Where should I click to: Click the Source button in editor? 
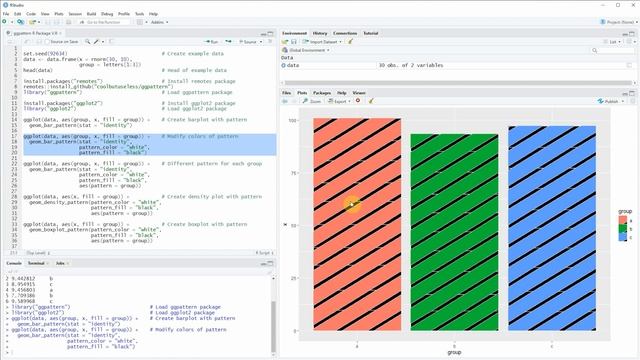(x=248, y=42)
